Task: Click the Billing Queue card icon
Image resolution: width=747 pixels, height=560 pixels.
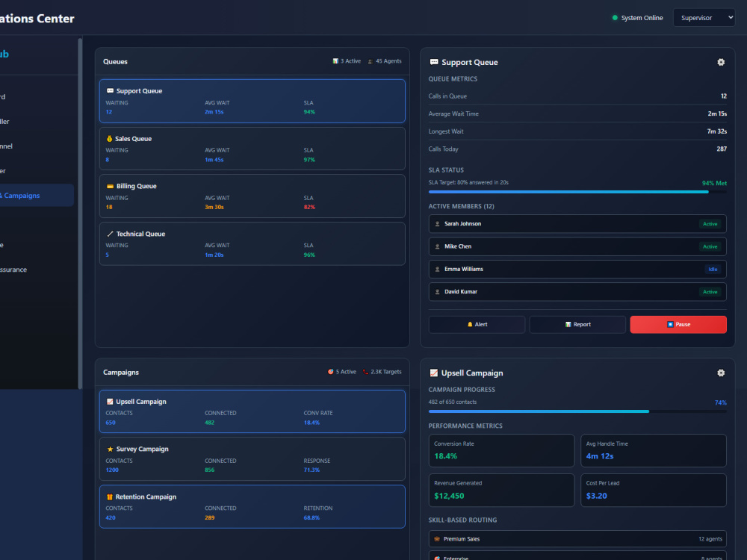Action: (110, 186)
